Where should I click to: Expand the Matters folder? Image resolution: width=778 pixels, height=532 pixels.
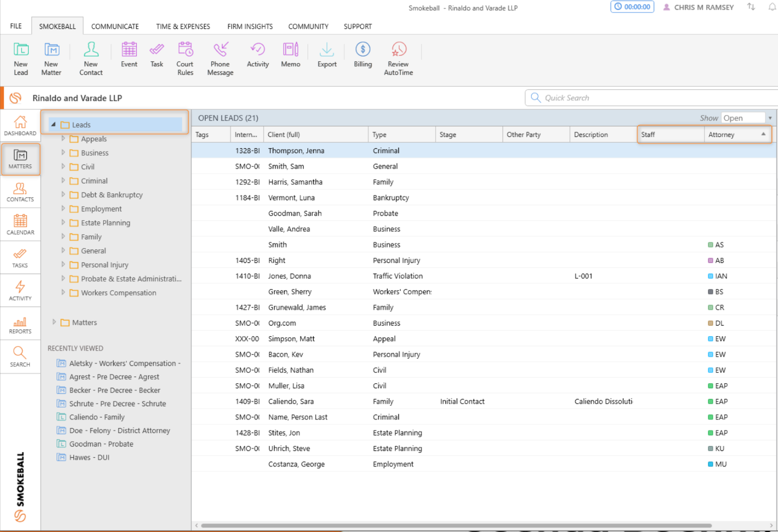(54, 322)
